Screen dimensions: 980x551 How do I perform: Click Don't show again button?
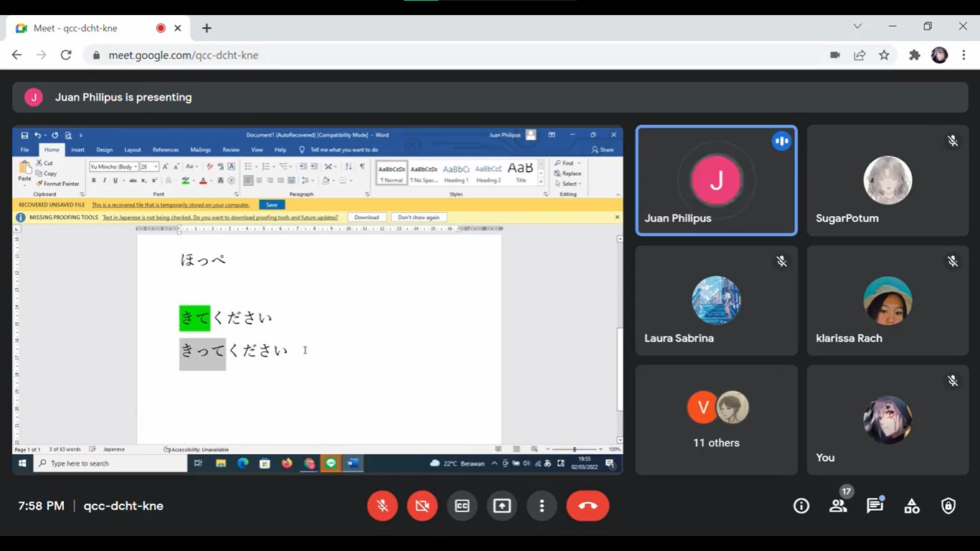(x=419, y=217)
